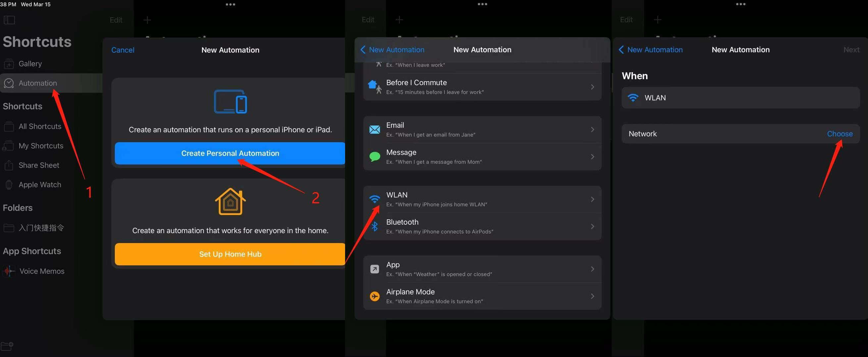Viewport: 868px width, 357px height.
Task: Select the Message trigger
Action: tap(482, 157)
